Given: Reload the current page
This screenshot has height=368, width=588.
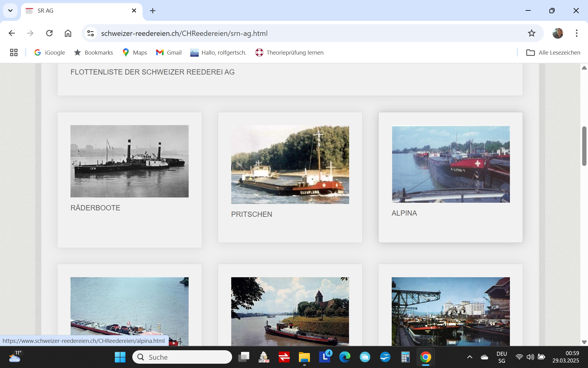Looking at the screenshot, I should (49, 33).
